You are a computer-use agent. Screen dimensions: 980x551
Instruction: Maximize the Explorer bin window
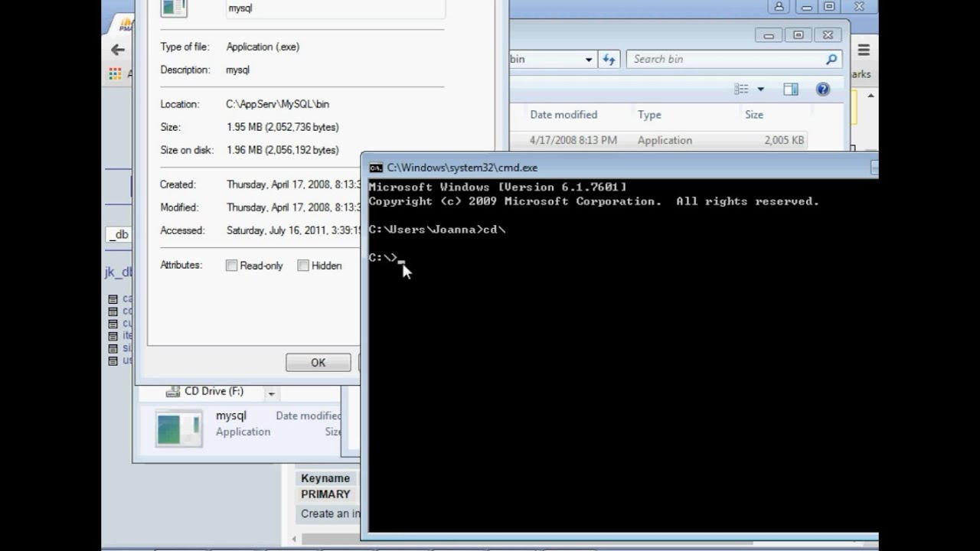pyautogui.click(x=799, y=35)
